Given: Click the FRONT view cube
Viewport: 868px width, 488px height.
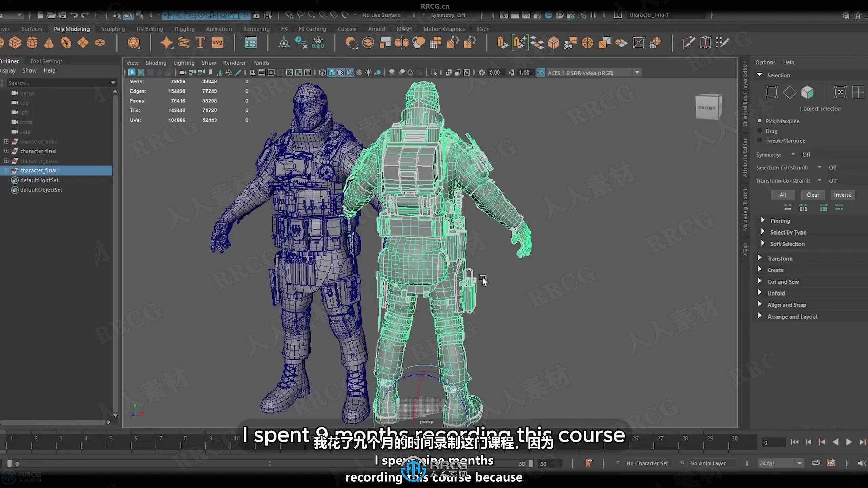Looking at the screenshot, I should (708, 107).
